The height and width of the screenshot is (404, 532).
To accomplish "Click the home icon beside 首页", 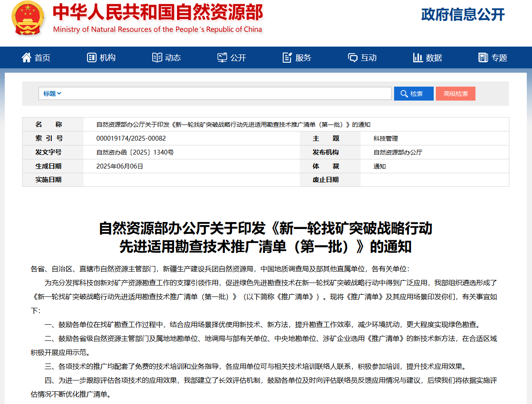I will pos(27,57).
